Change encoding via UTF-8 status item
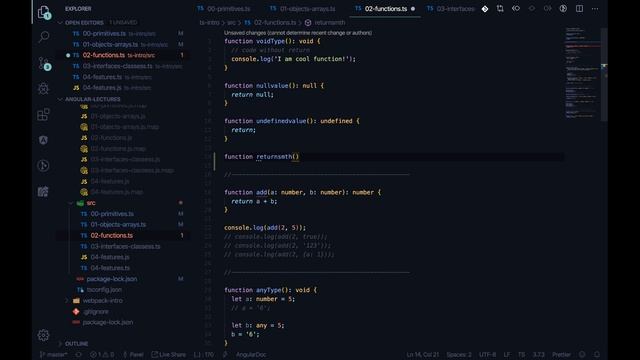This screenshot has height=360, width=640. tap(487, 355)
